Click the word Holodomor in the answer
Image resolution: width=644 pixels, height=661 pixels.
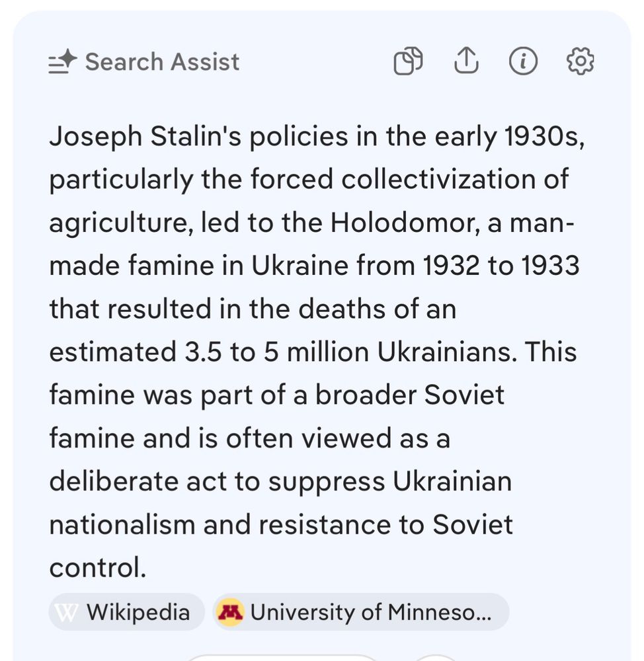click(x=405, y=223)
